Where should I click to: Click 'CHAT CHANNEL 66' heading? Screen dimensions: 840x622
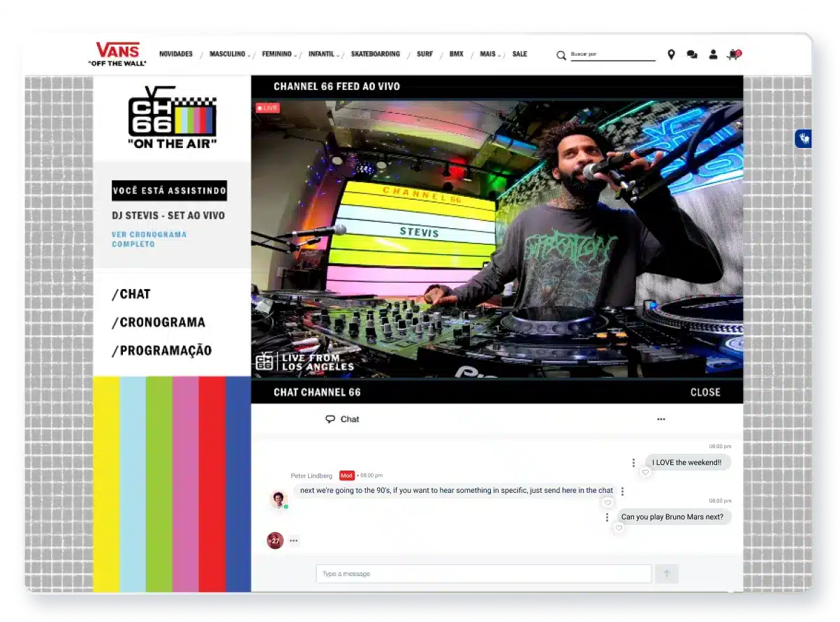click(317, 392)
